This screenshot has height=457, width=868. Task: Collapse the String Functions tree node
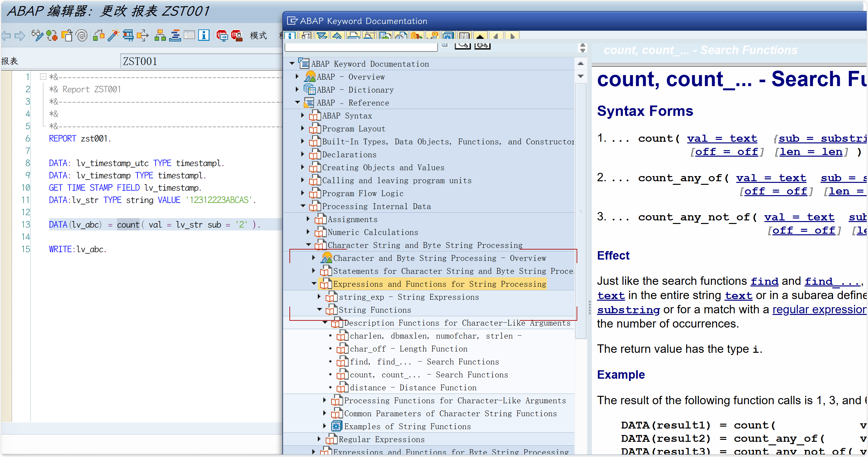pos(319,310)
